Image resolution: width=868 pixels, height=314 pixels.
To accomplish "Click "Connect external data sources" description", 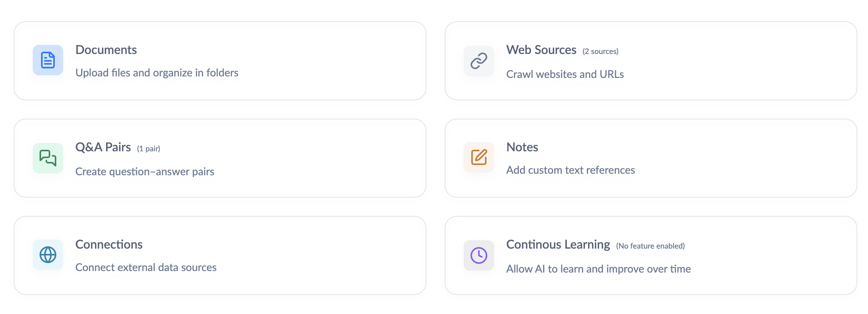I will click(146, 267).
